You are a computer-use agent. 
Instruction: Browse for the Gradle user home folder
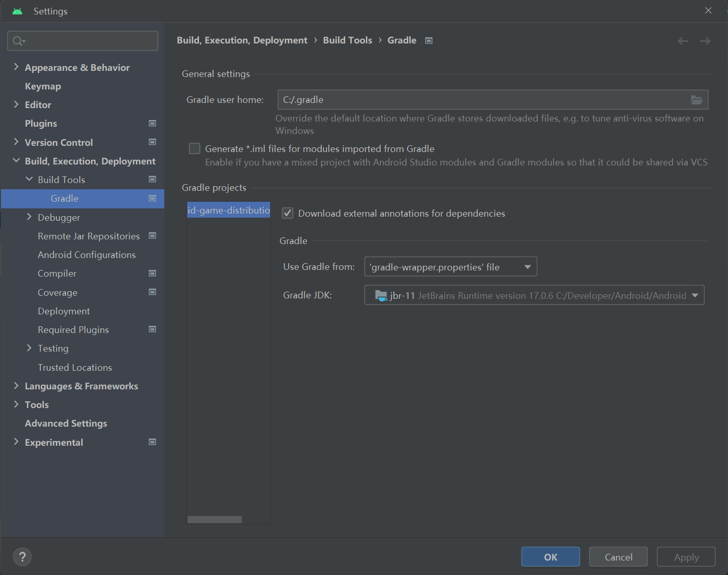[696, 100]
